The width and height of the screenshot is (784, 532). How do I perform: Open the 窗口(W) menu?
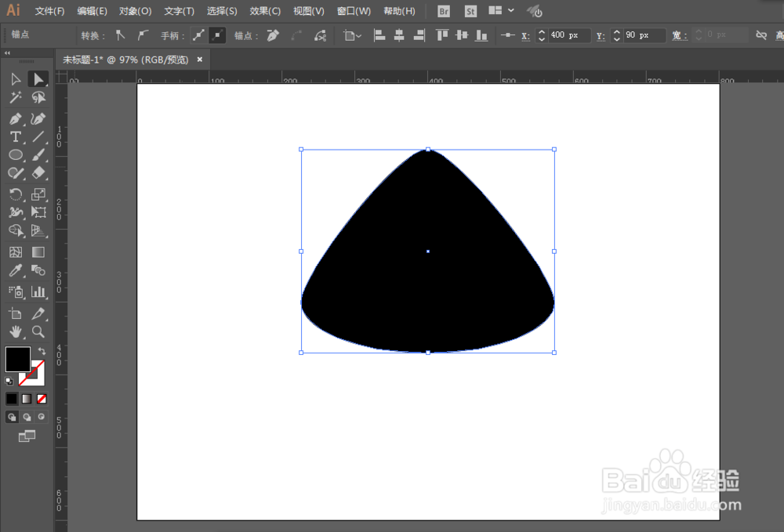pos(354,11)
